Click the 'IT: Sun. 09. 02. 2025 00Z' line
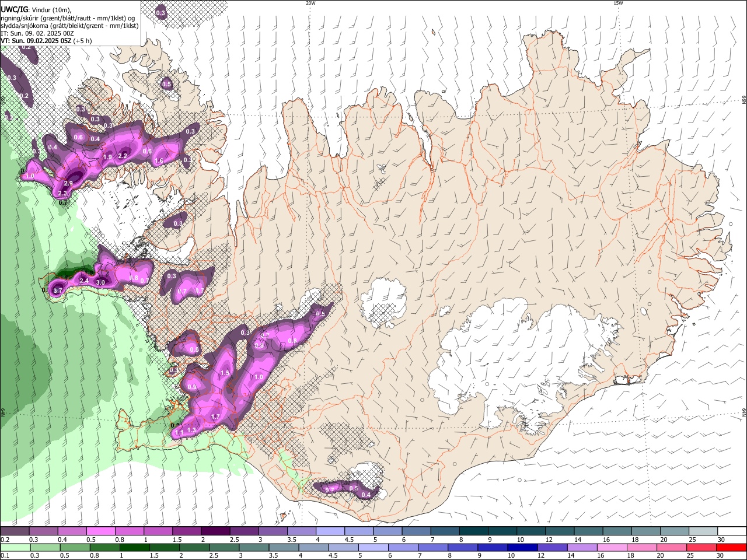 (37, 33)
